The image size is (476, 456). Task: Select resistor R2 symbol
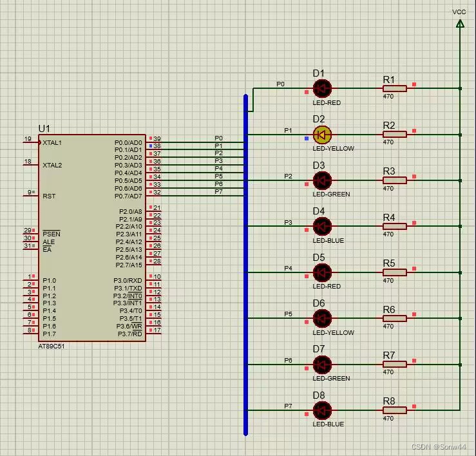tap(395, 135)
